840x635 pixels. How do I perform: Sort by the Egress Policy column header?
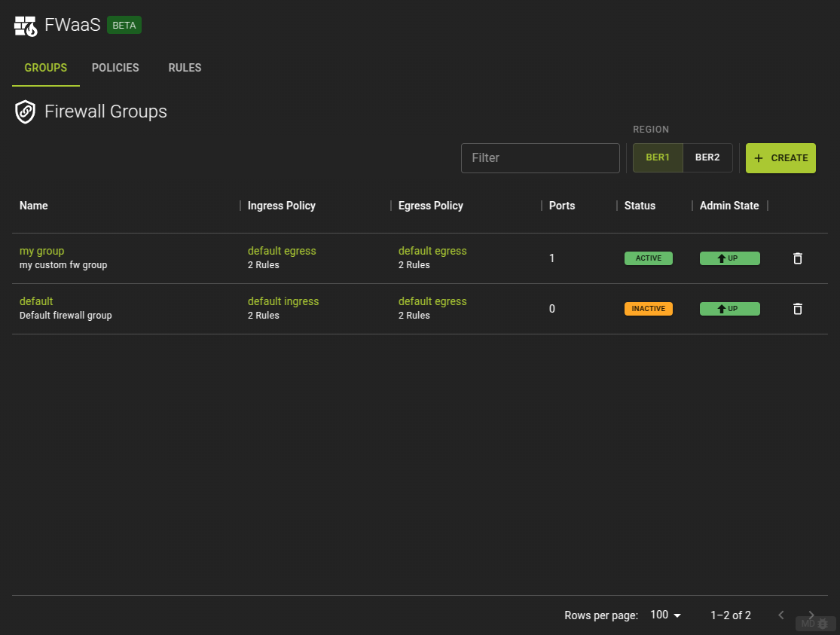click(x=430, y=206)
